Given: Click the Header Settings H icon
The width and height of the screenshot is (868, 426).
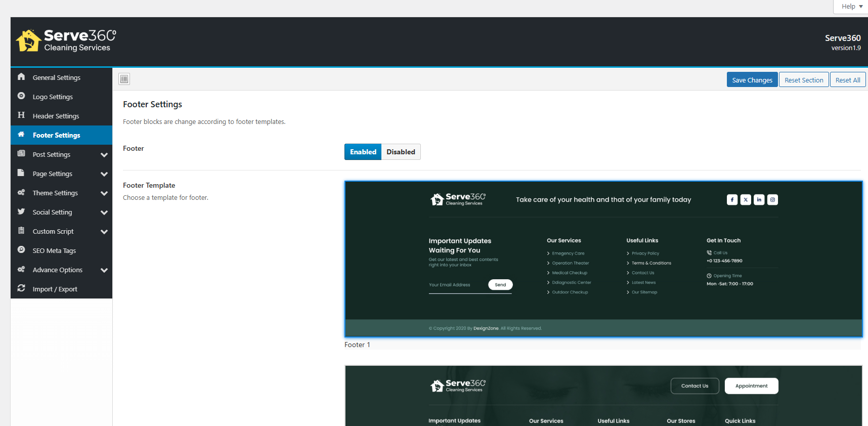Looking at the screenshot, I should pos(21,115).
